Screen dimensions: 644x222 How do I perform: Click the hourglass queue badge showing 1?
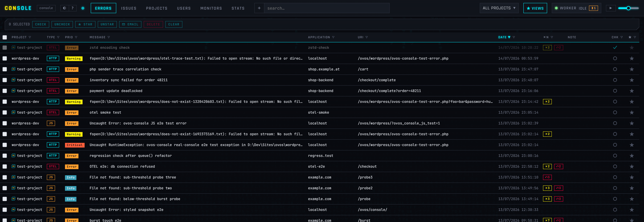[x=594, y=8]
